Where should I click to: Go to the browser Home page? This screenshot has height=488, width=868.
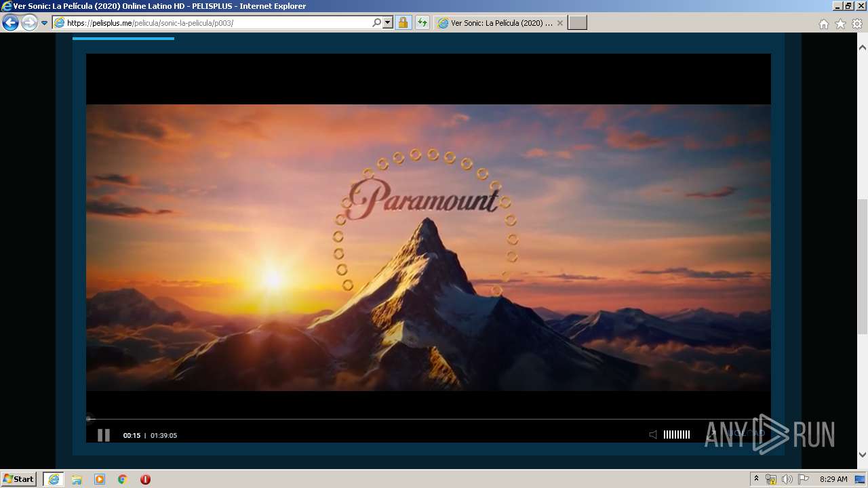pyautogui.click(x=823, y=24)
